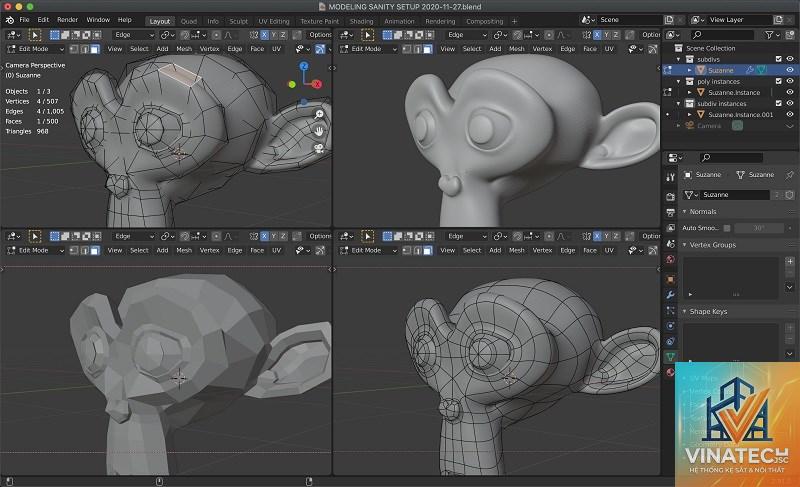Click the Outliner search field
The width and height of the screenshot is (800, 487).
pyautogui.click(x=721, y=35)
